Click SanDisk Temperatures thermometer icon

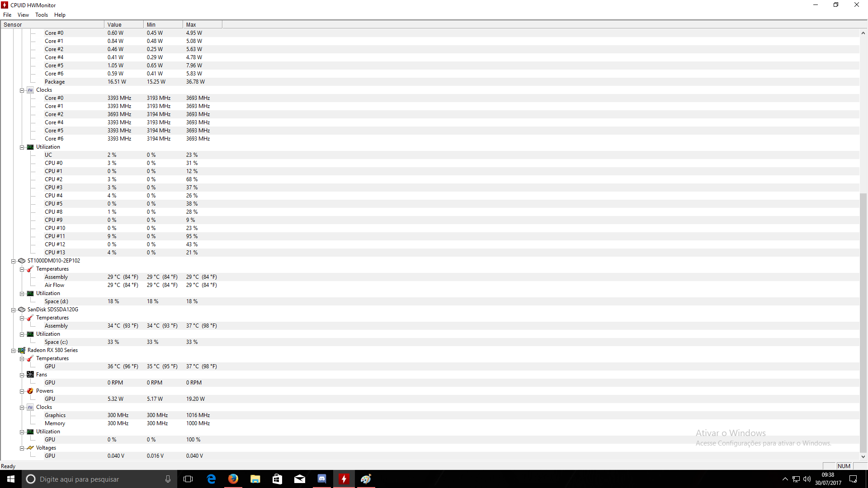pyautogui.click(x=30, y=318)
